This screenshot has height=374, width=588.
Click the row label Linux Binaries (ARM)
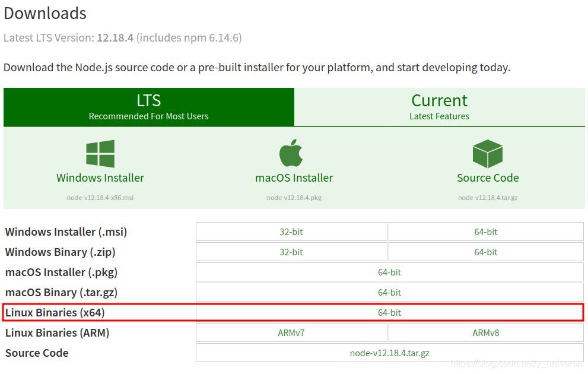coord(57,332)
